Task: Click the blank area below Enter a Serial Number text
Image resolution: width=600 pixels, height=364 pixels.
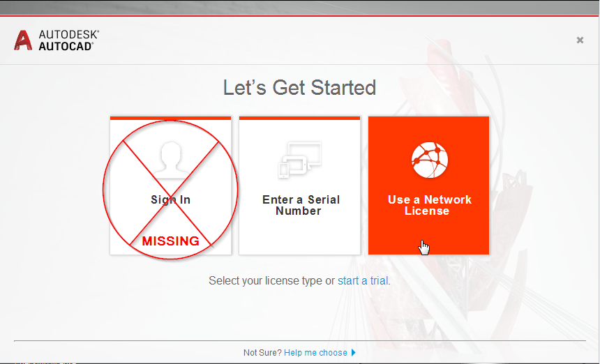Action: (299, 236)
